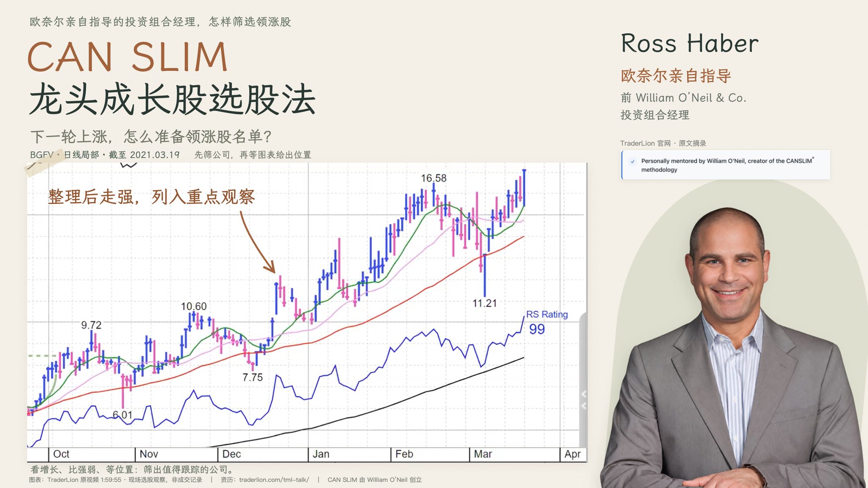Click the top line '欧奈尔亲自指导的投资组合经理，怎样筛选领涨股'
Viewport: 868px width, 488px height.
(x=160, y=22)
